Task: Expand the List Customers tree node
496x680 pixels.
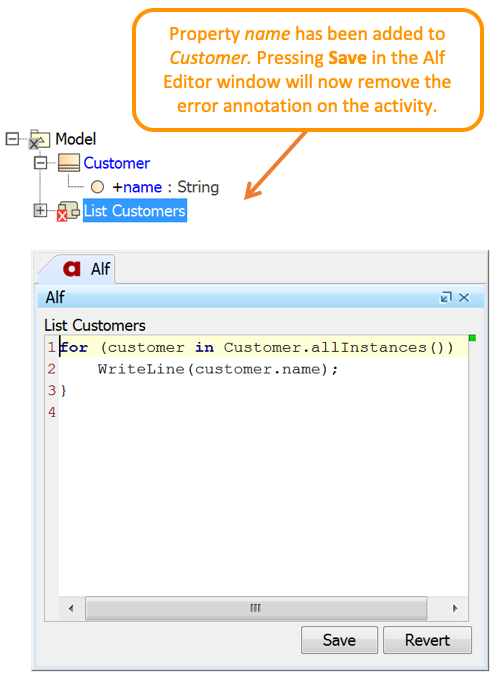Action: (40, 211)
